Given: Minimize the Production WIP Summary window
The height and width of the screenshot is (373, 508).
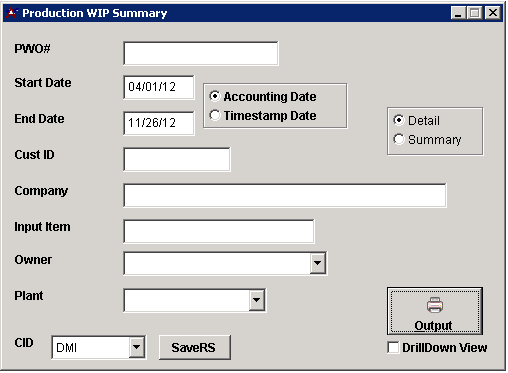Looking at the screenshot, I should [458, 13].
